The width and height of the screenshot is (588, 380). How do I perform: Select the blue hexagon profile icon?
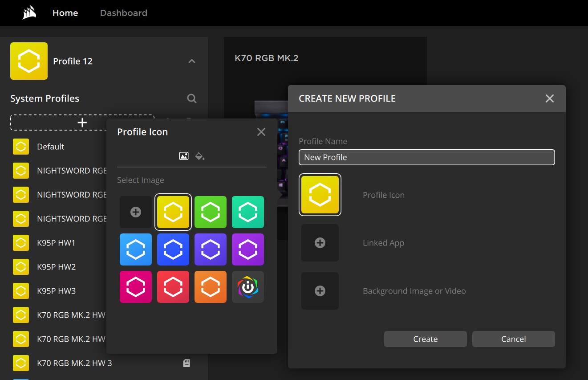click(173, 249)
